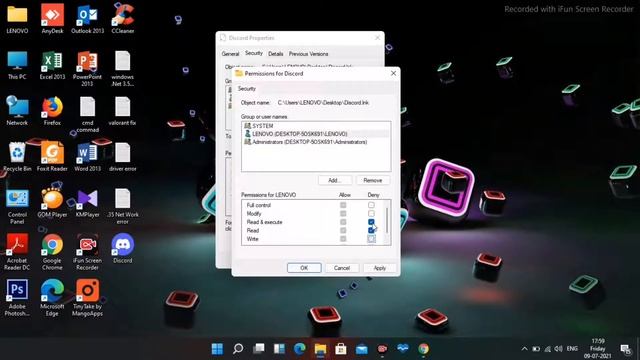Screen dimensions: 640x360
Task: Open PowerPoint 2013 desktop shortcut
Action: [87, 69]
